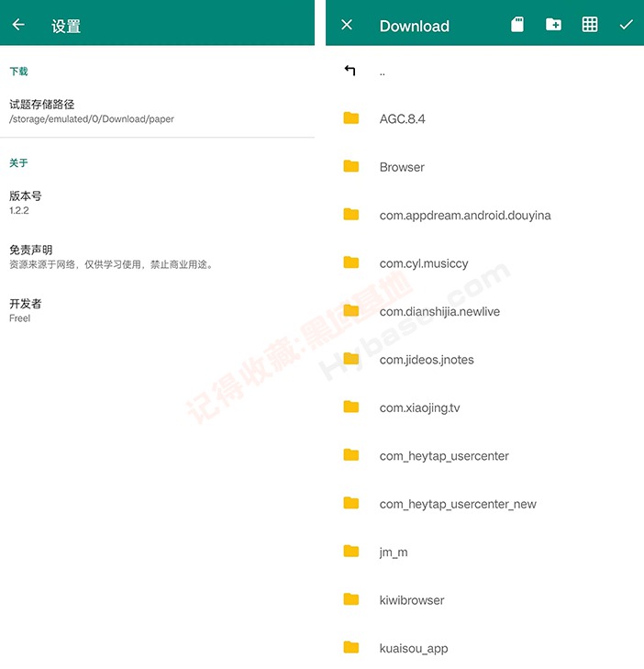Go back from the 设置 screen
This screenshot has height=669, width=644.
18,25
